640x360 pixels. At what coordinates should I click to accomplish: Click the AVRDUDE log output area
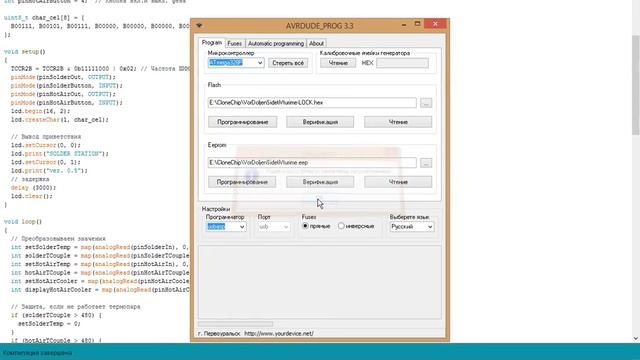coord(320,282)
